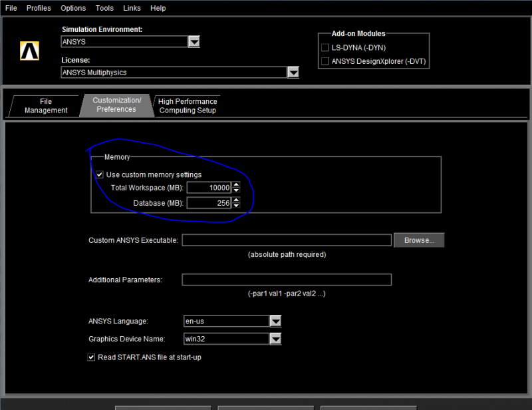532x410 pixels.
Task: Click the Browse... button
Action: pos(419,240)
